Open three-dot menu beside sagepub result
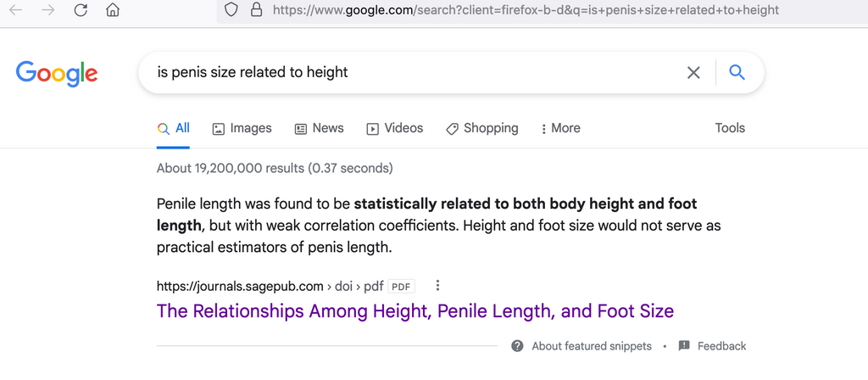The height and width of the screenshot is (380, 868). click(x=437, y=286)
